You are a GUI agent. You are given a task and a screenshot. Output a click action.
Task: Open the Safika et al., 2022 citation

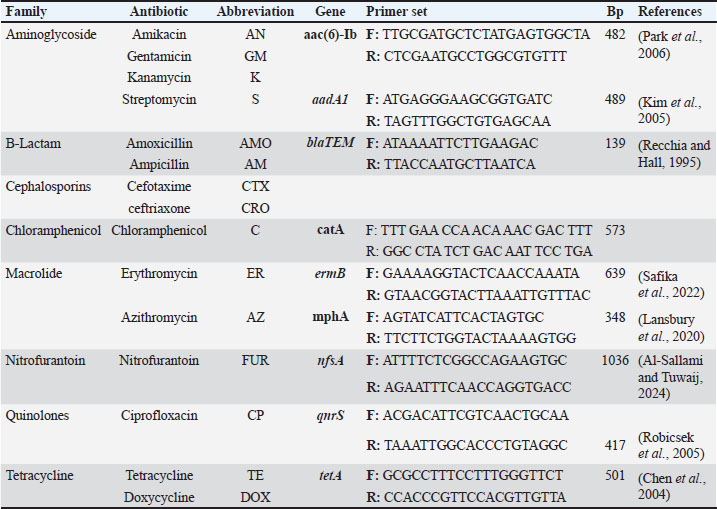coord(675,282)
